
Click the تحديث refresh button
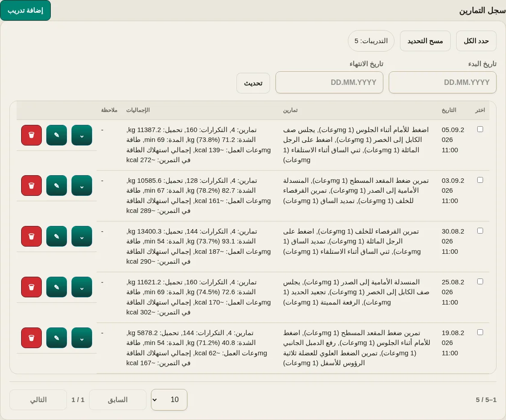[x=253, y=83]
